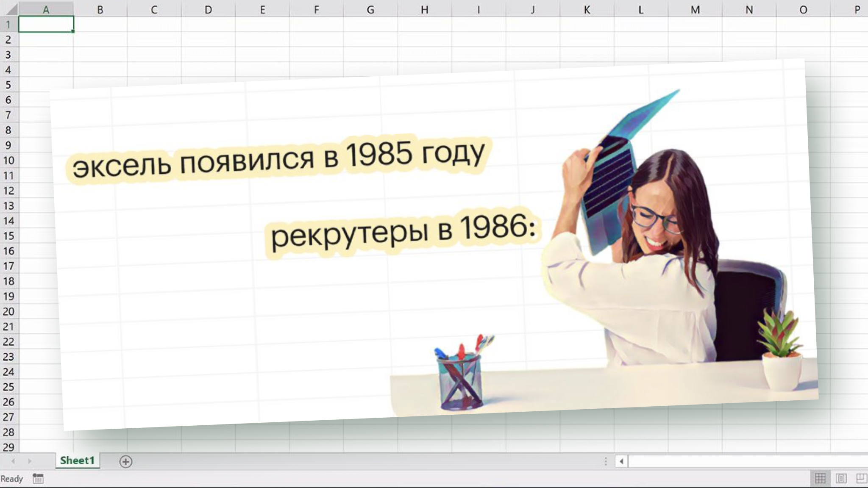Switch to Page Break Preview icon
Viewport: 868px width, 488px height.
point(861,479)
